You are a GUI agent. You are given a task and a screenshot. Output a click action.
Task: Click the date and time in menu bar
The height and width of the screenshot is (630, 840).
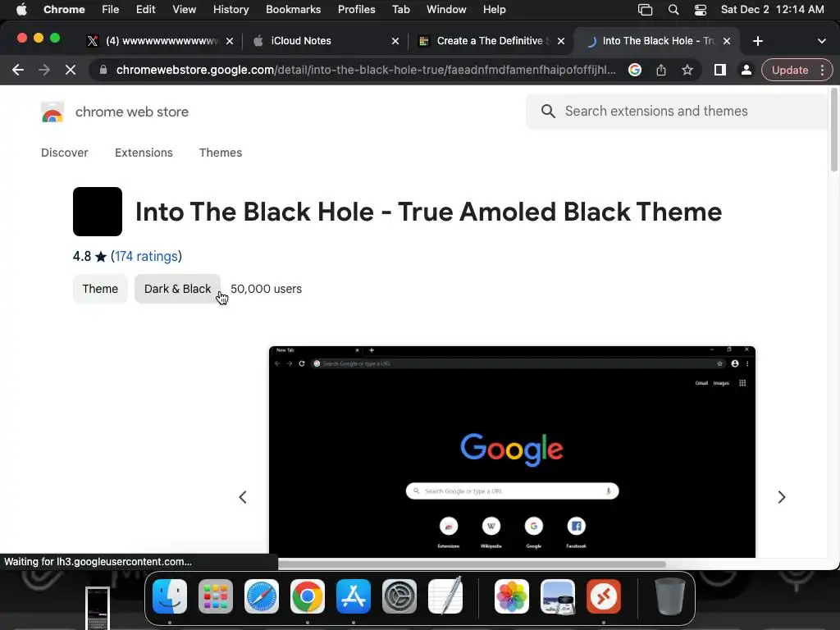772,10
